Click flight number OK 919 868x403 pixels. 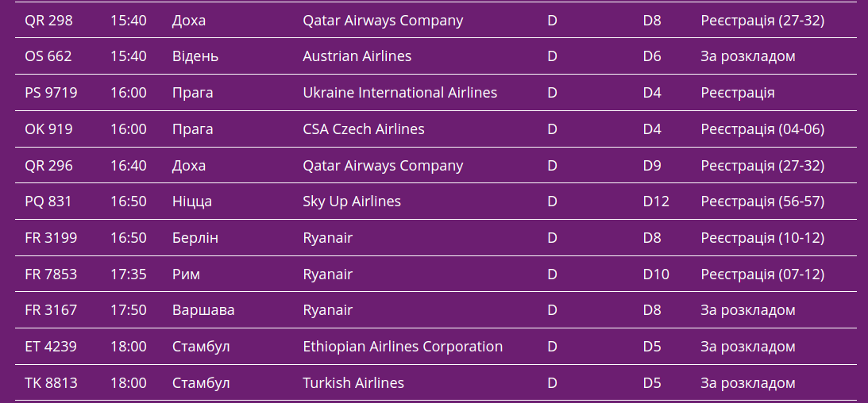(48, 129)
